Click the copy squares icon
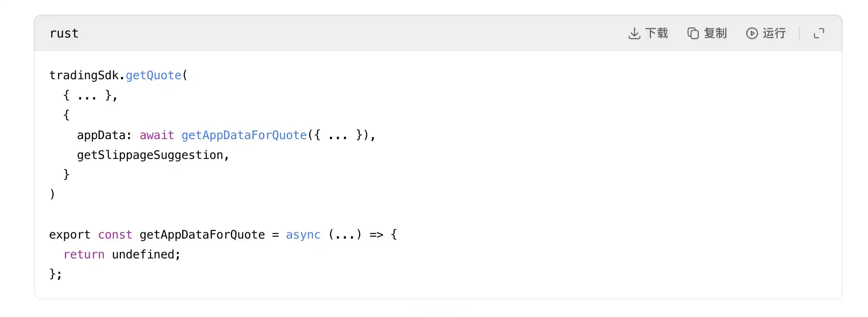Screen dimensions: 868x317 pyautogui.click(x=693, y=33)
